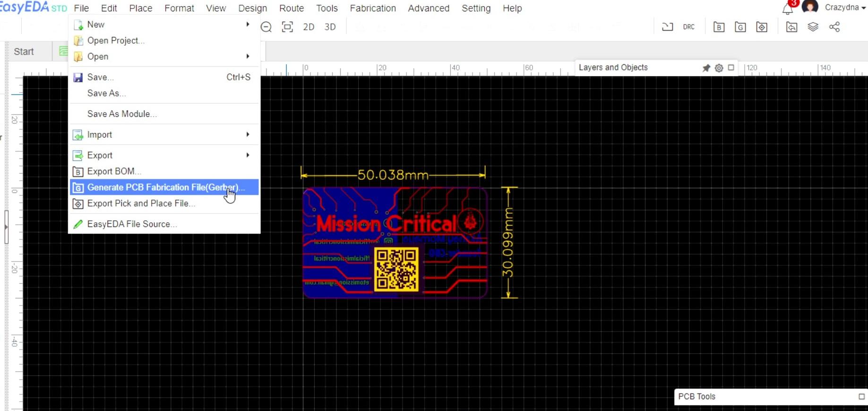Pin the Layers and Objects panel
Screen dimensions: 868x411
(x=706, y=68)
